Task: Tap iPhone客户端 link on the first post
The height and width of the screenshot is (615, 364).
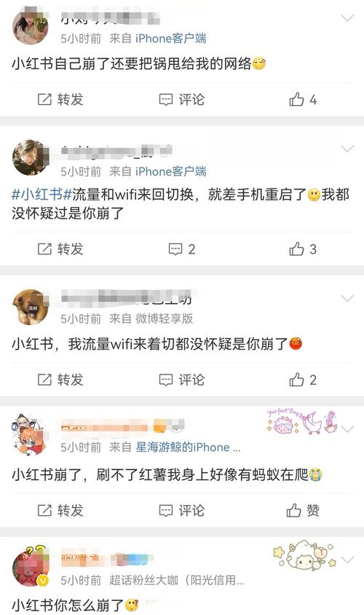Action: tap(171, 39)
